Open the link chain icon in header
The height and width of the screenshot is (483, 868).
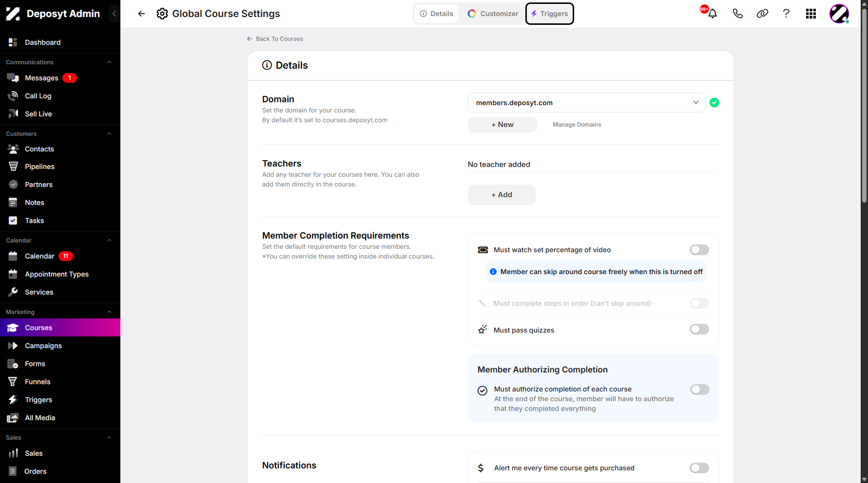762,14
